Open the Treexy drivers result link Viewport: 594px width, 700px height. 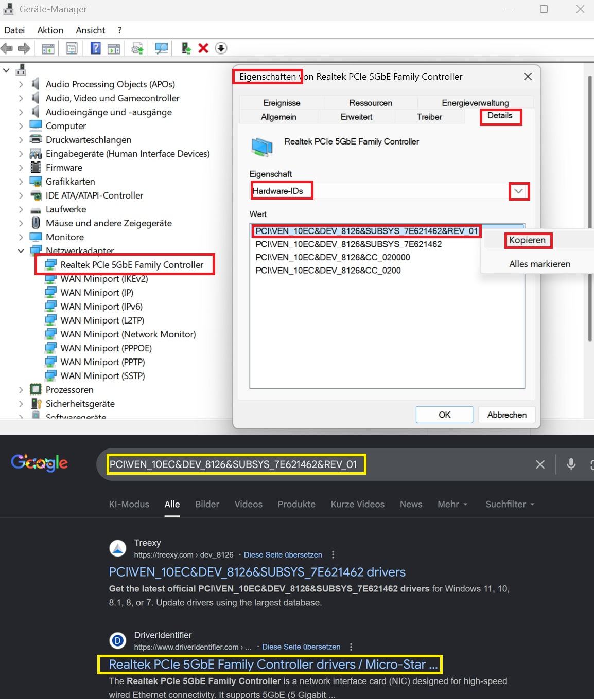(x=257, y=572)
